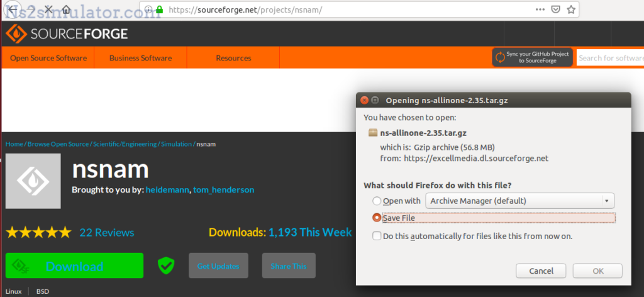Stop loading with the X button
This screenshot has height=297, width=644.
(x=49, y=9)
